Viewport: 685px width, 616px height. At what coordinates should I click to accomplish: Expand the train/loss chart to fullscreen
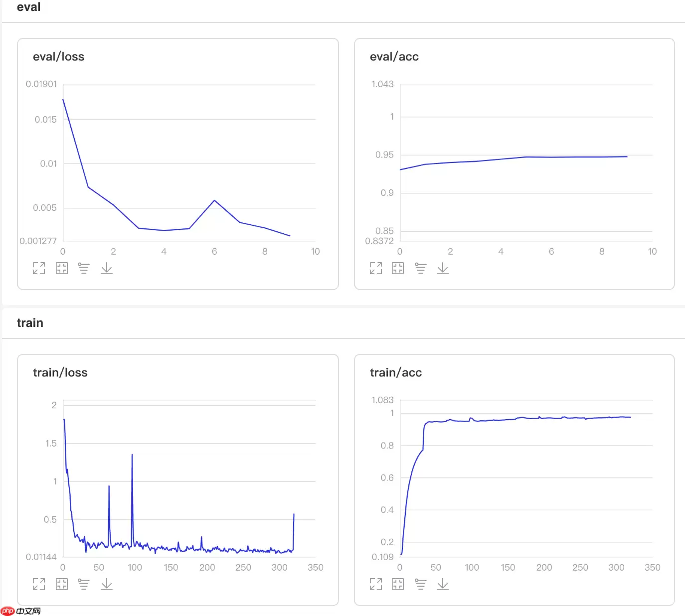tap(39, 584)
